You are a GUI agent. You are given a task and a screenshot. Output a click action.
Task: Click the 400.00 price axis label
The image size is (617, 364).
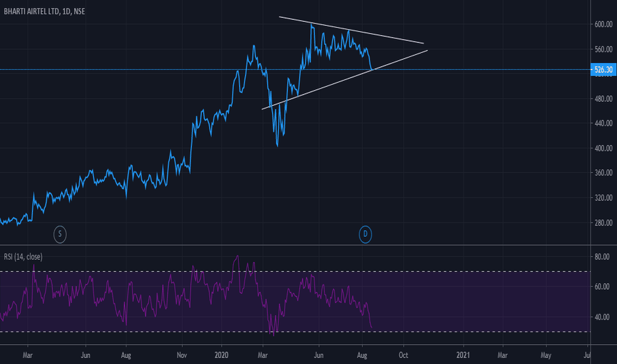tap(603, 148)
